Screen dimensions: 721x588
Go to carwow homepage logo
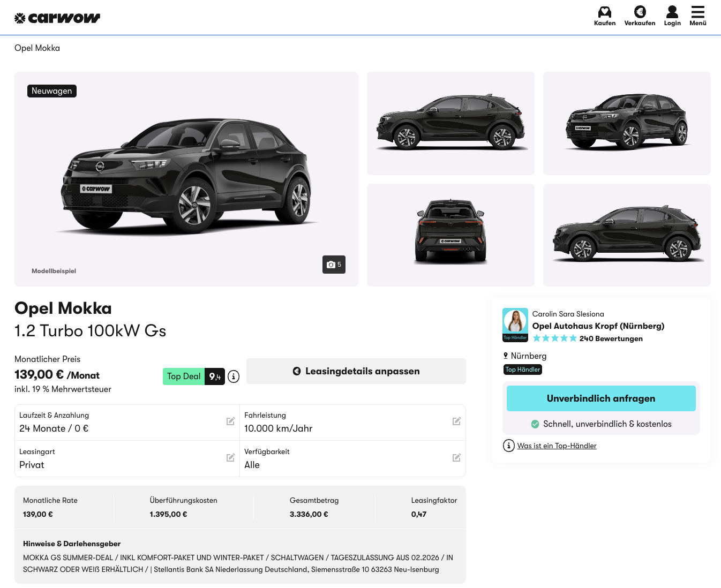point(57,18)
